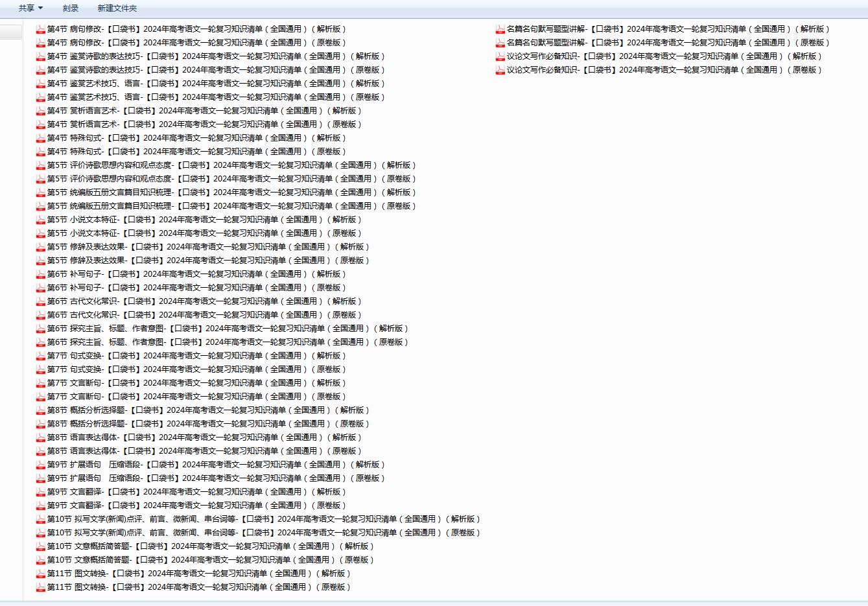Image resolution: width=868 pixels, height=606 pixels.
Task: Select file name 第10节 拟写文学(新闻)点评 原卷版
Action: coord(264,533)
